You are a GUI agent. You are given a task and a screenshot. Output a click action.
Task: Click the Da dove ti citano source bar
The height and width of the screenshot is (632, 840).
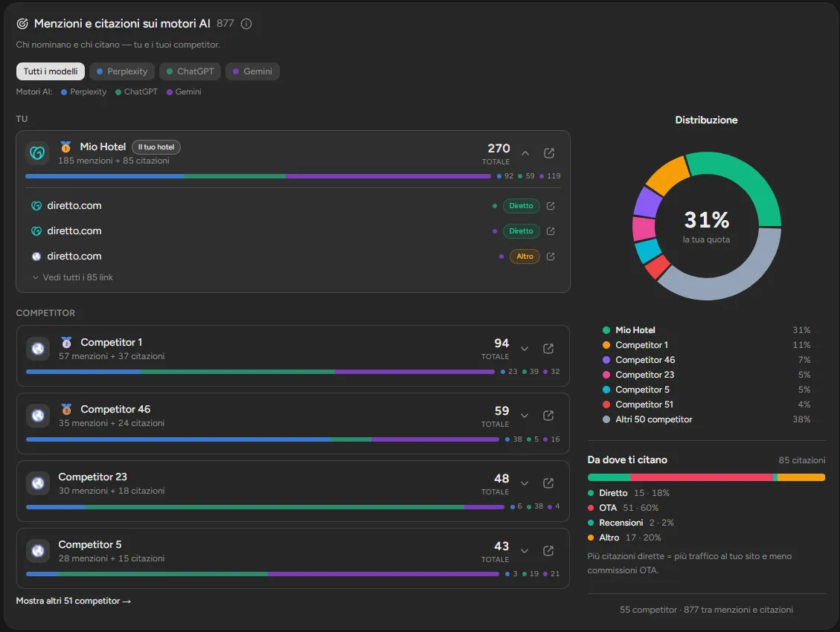click(706, 477)
